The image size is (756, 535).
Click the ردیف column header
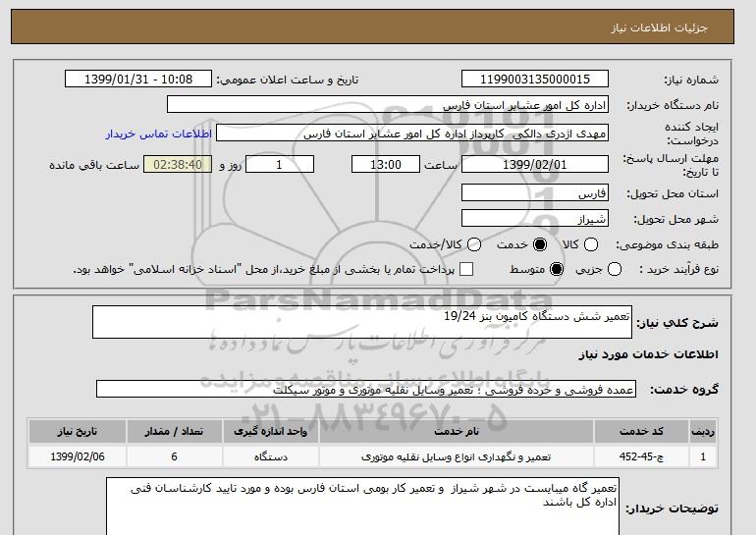tap(703, 431)
